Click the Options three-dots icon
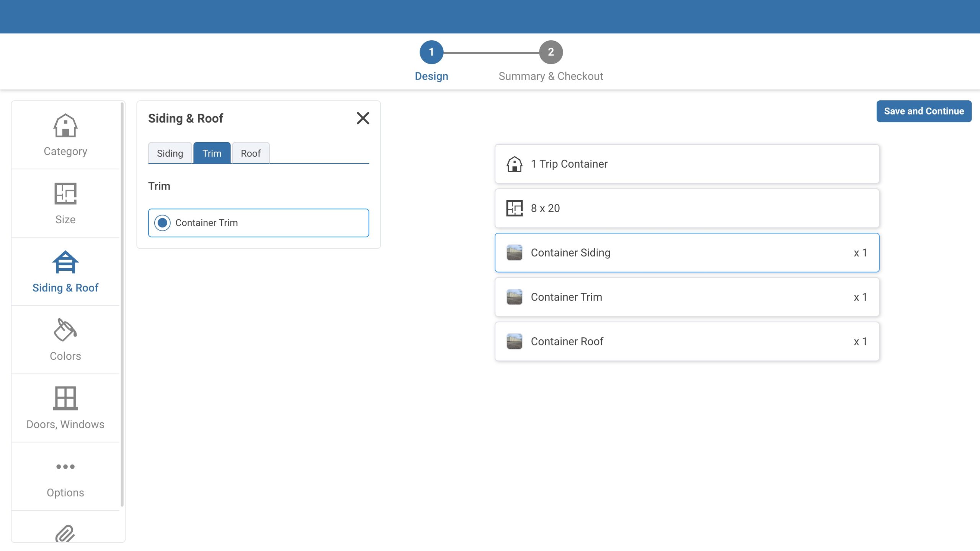 [65, 466]
